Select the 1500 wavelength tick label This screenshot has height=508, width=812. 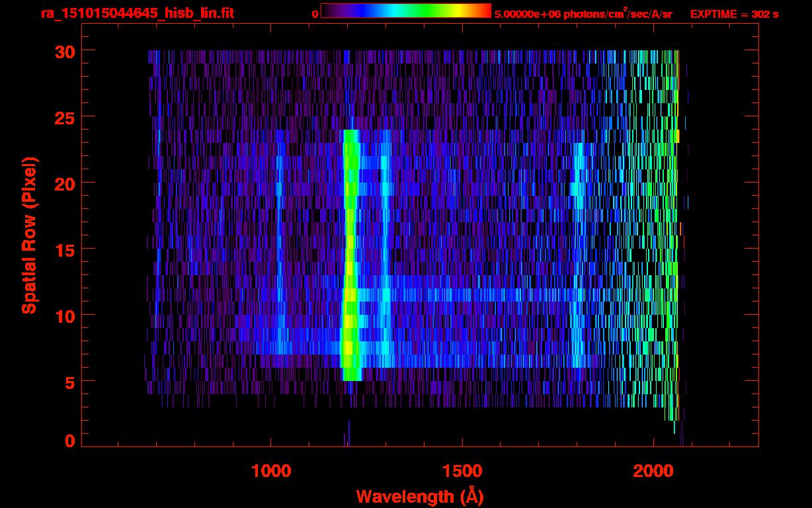coord(462,471)
